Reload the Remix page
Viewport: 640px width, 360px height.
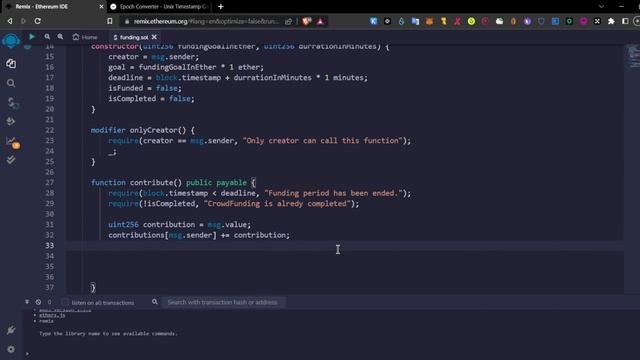pyautogui.click(x=38, y=21)
